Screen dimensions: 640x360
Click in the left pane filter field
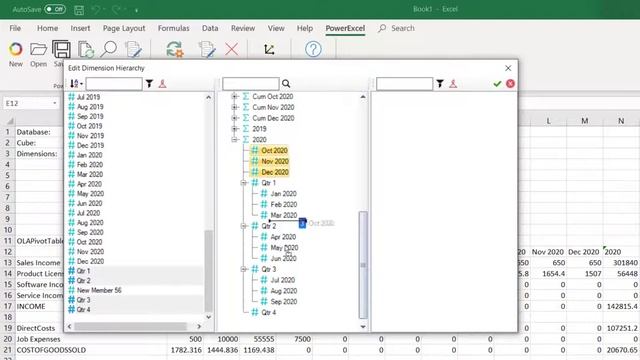tap(114, 84)
